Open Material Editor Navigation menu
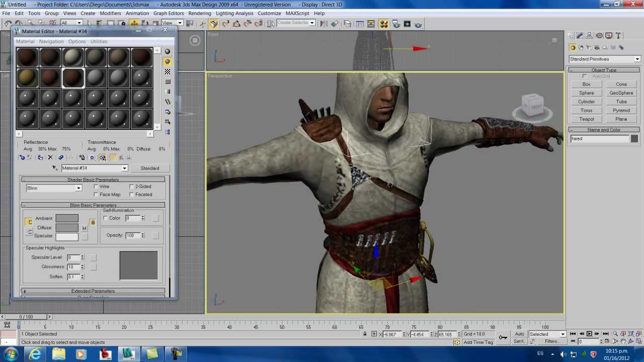644x362 pixels. [51, 41]
